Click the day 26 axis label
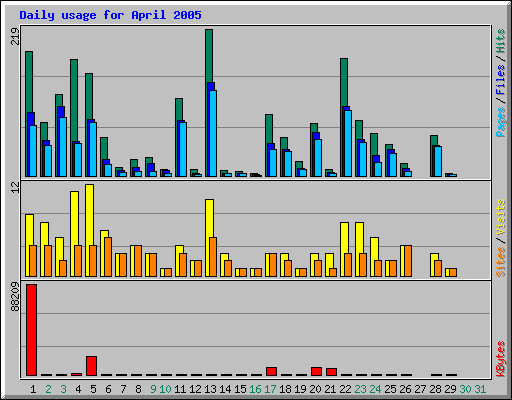Viewport: 512px width, 400px height. 405,389
